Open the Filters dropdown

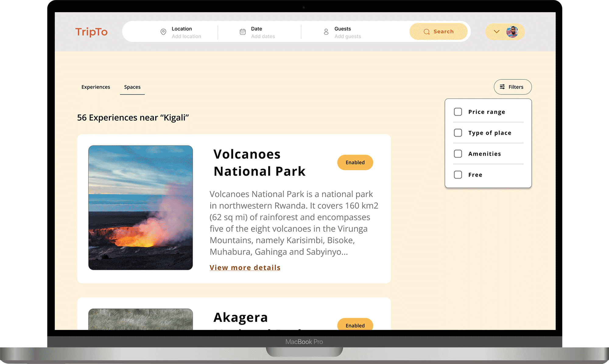click(512, 87)
